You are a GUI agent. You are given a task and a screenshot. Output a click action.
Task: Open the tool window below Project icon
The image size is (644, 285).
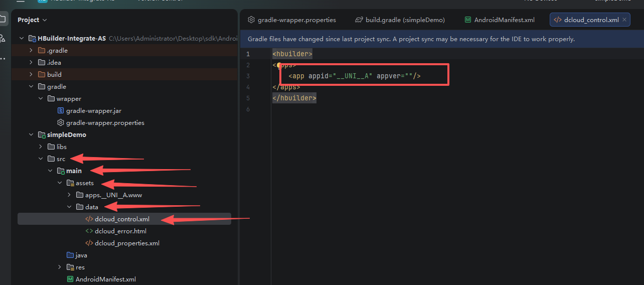(x=3, y=39)
